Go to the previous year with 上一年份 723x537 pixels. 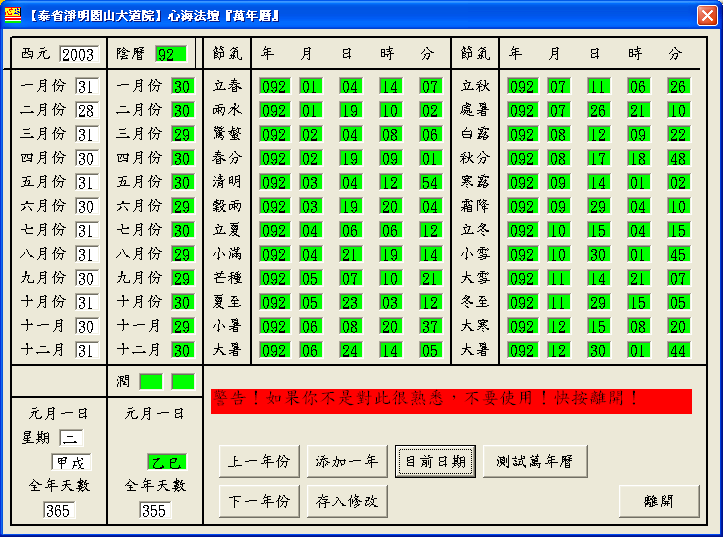pos(259,461)
